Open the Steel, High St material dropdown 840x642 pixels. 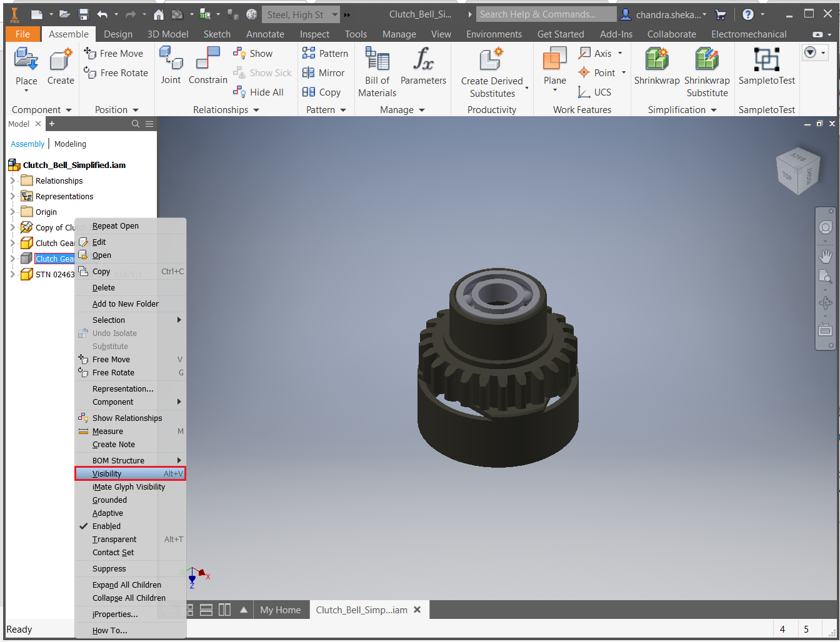point(335,14)
